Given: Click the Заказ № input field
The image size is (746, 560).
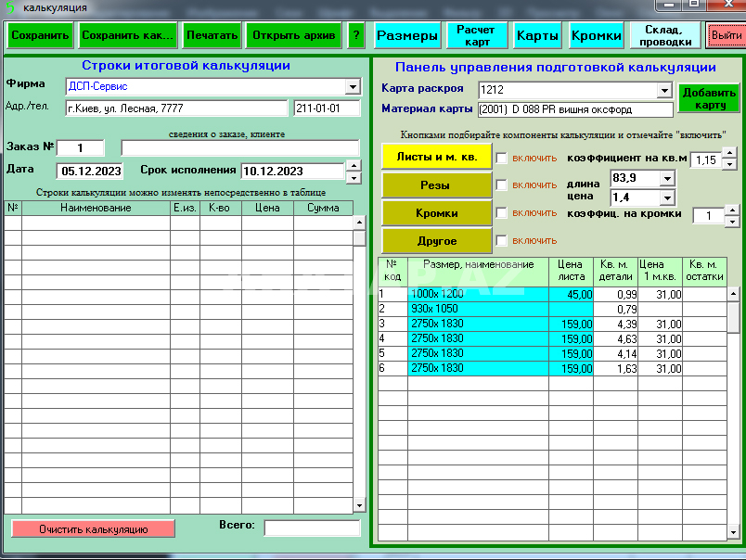Looking at the screenshot, I should pos(80,148).
